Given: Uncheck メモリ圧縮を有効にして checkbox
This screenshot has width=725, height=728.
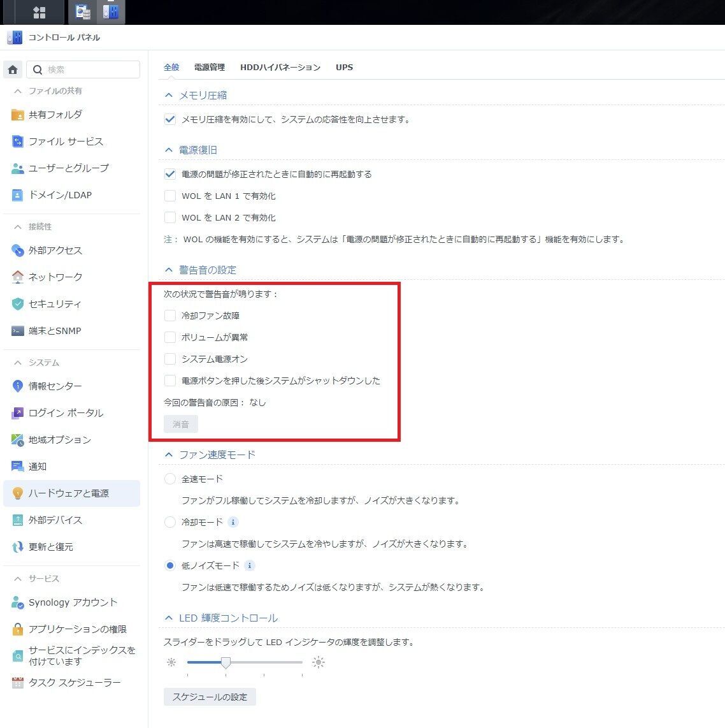Looking at the screenshot, I should coord(169,119).
